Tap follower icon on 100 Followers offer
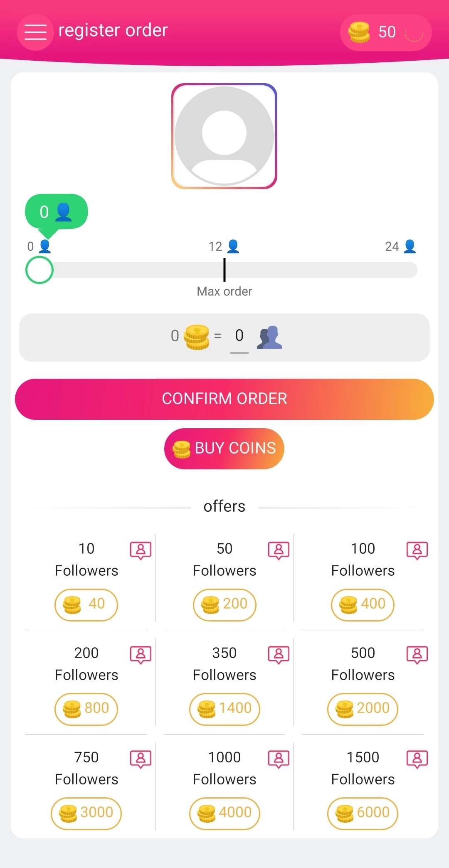This screenshot has width=449, height=868. pos(417,550)
